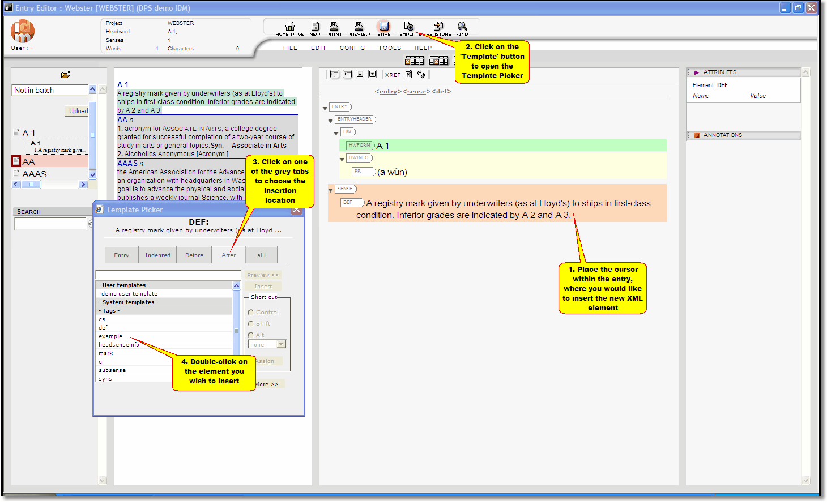The height and width of the screenshot is (504, 827).
Task: Select the Alt shortcut radio button
Action: (x=250, y=335)
